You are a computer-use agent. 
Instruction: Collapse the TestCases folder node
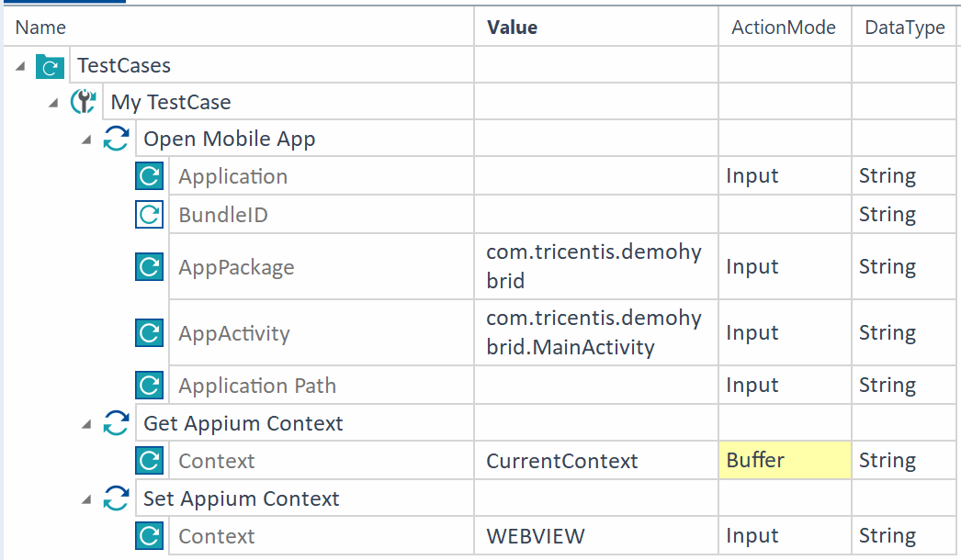point(20,67)
